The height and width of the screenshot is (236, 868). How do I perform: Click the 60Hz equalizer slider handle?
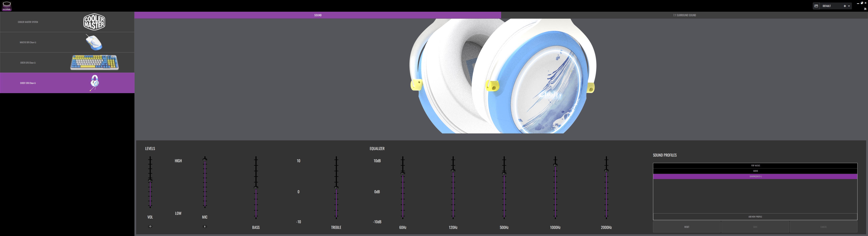click(x=403, y=173)
